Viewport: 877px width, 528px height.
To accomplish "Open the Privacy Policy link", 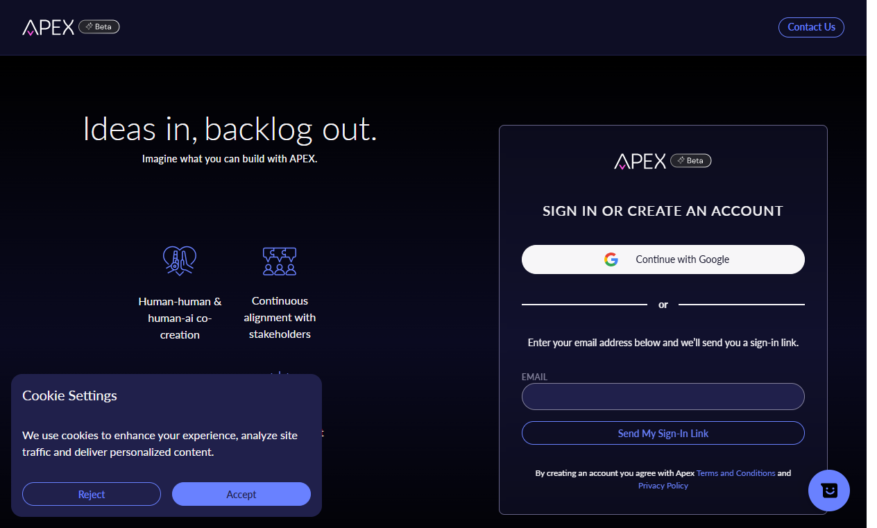I will (663, 486).
